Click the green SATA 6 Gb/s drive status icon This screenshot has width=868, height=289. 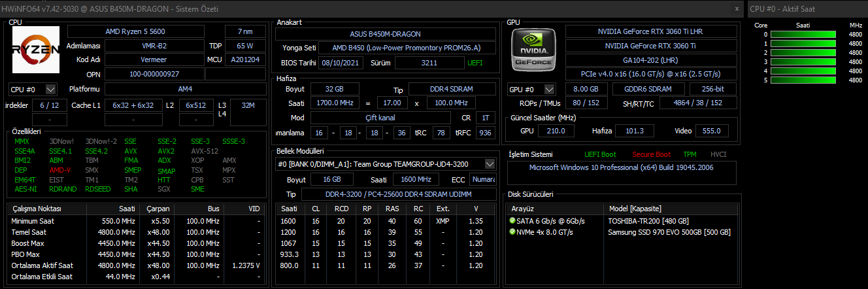[x=512, y=221]
